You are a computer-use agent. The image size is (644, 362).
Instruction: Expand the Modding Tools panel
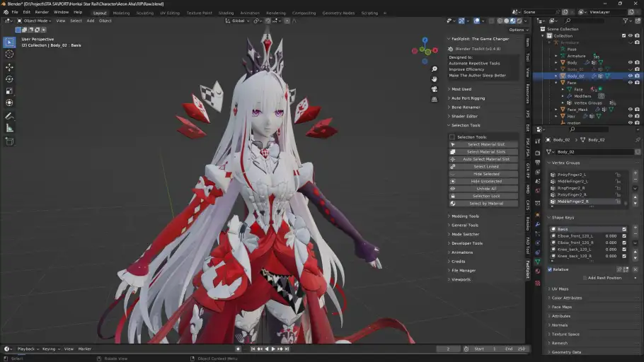(465, 216)
